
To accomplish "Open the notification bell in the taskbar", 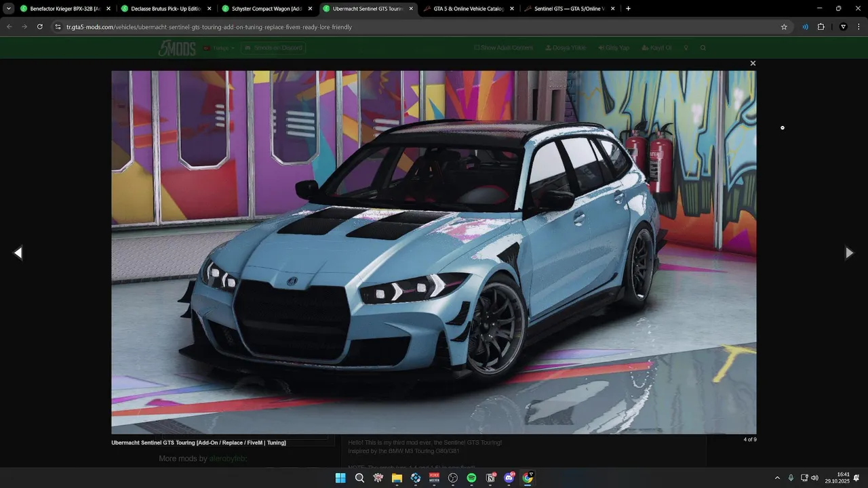I will 858,478.
